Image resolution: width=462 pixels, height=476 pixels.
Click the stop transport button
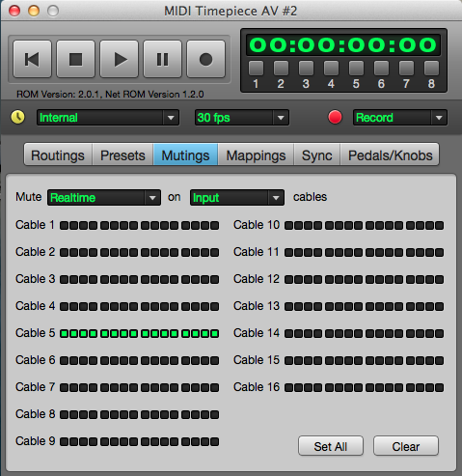tap(75, 59)
